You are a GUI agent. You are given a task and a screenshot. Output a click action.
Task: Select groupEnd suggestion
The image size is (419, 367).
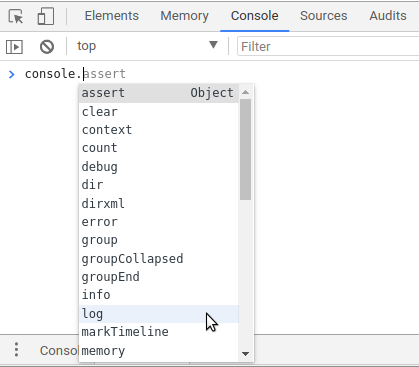coord(159,277)
